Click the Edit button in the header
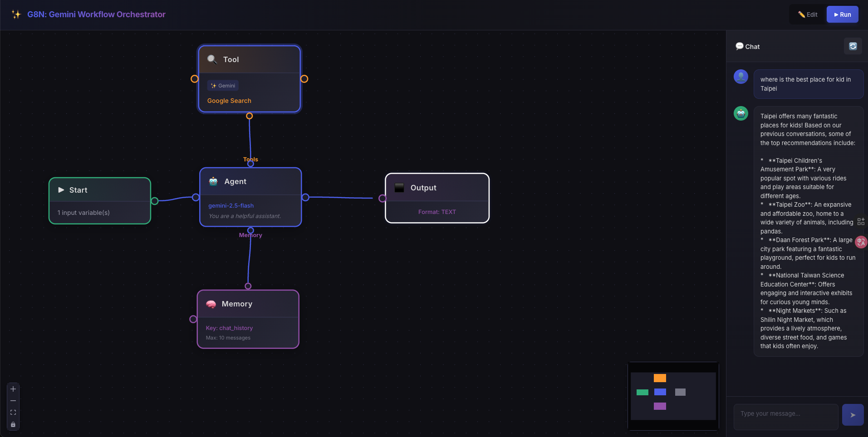Image resolution: width=868 pixels, height=437 pixels. click(808, 15)
